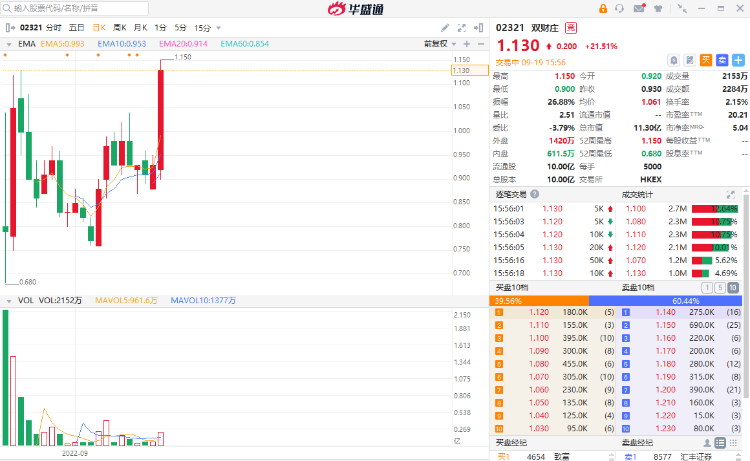Show broker queue person view icon

tap(707, 443)
